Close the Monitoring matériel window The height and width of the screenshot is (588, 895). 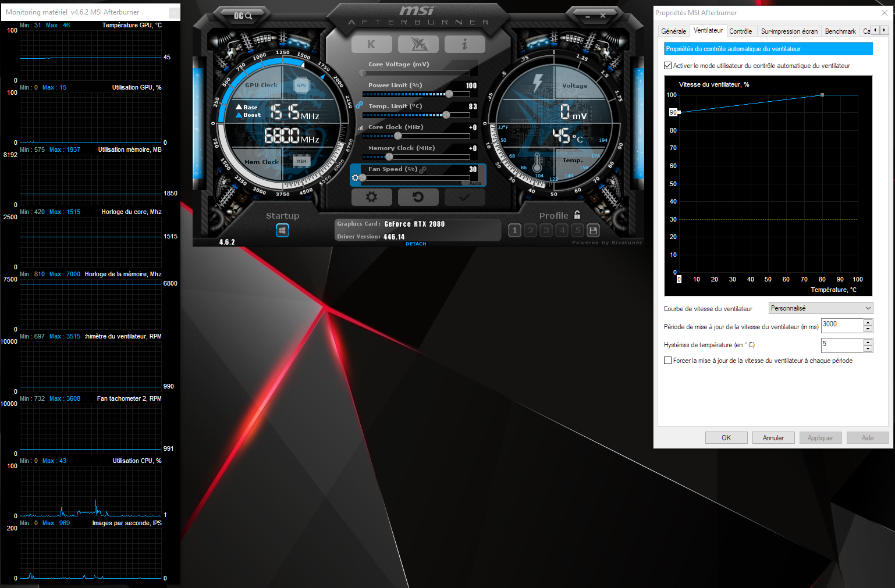click(x=173, y=12)
